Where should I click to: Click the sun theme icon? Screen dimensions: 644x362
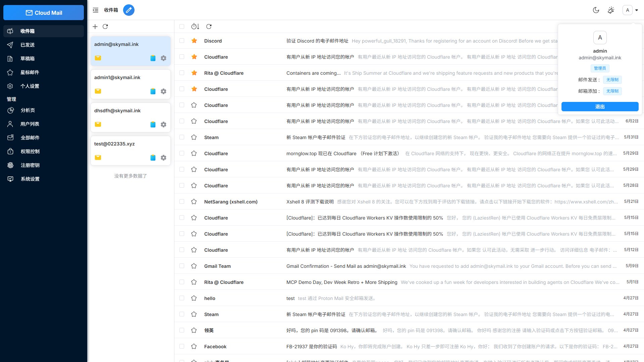(611, 10)
